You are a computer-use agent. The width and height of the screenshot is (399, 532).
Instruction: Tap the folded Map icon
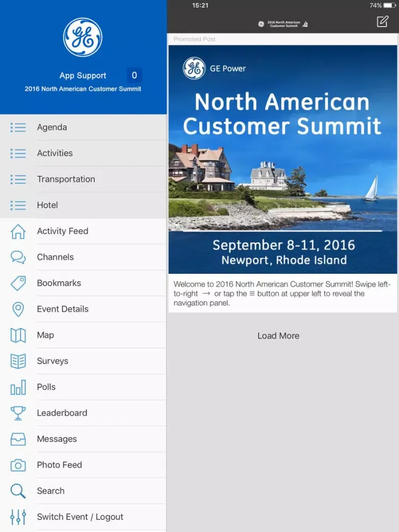pyautogui.click(x=18, y=335)
